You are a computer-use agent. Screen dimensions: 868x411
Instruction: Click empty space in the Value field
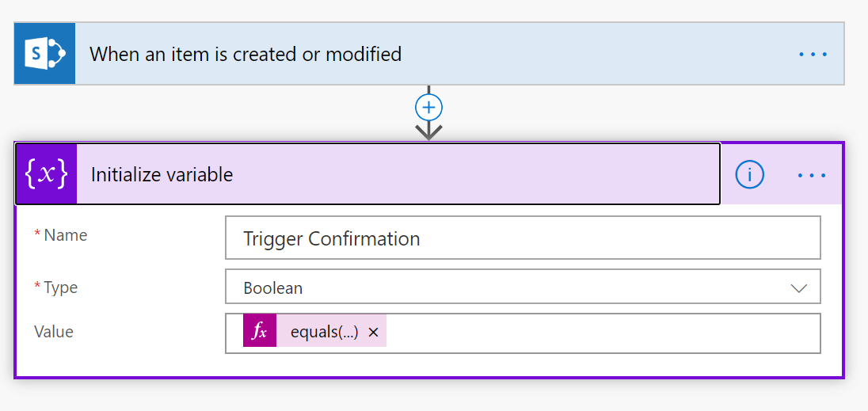click(602, 333)
